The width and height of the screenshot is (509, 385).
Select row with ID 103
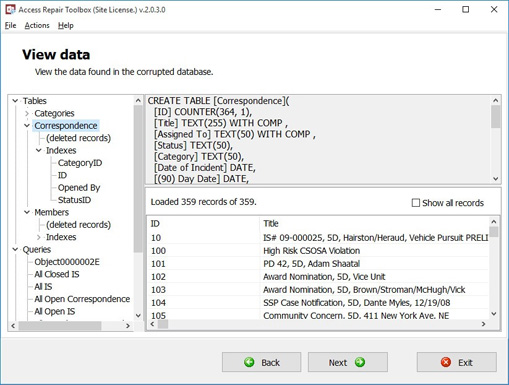coord(318,290)
